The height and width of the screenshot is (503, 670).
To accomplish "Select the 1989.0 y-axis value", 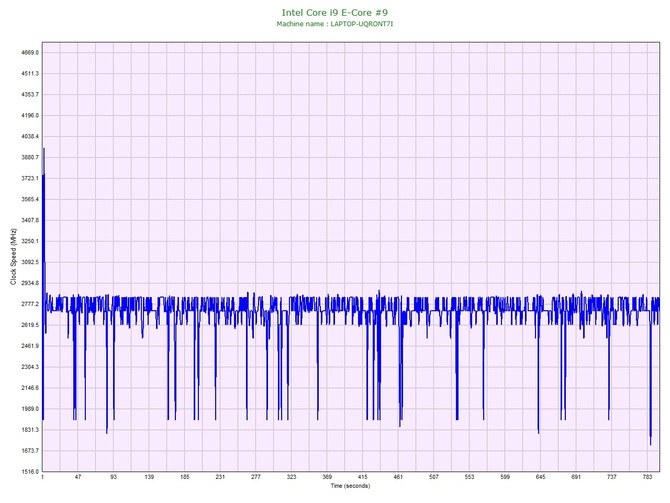I will click(x=30, y=409).
